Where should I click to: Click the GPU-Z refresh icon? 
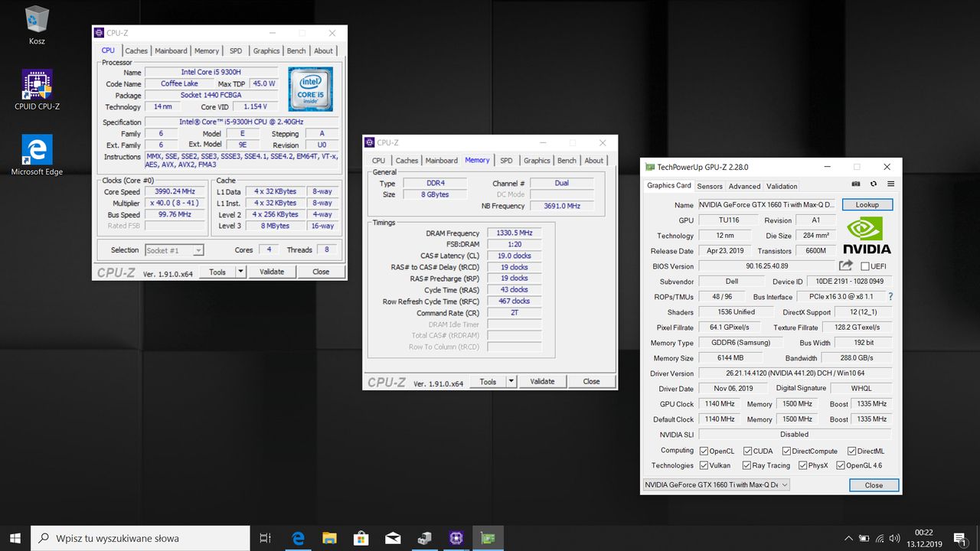pos(874,184)
